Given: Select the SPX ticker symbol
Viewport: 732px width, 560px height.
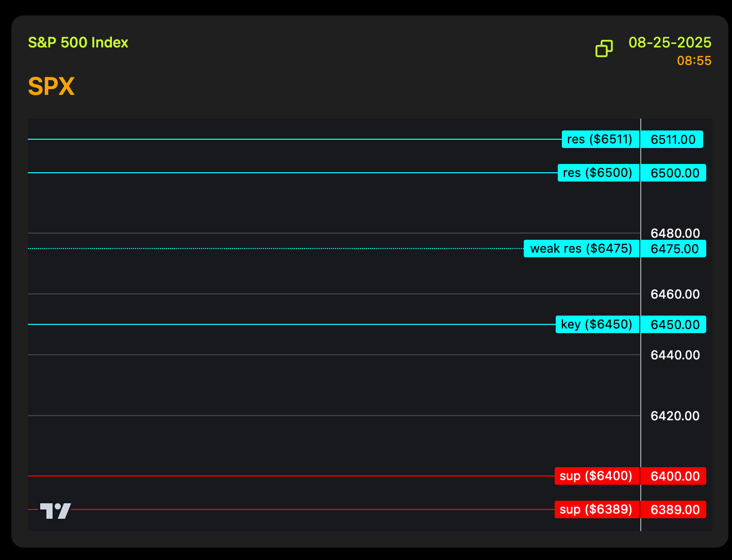Looking at the screenshot, I should tap(51, 86).
